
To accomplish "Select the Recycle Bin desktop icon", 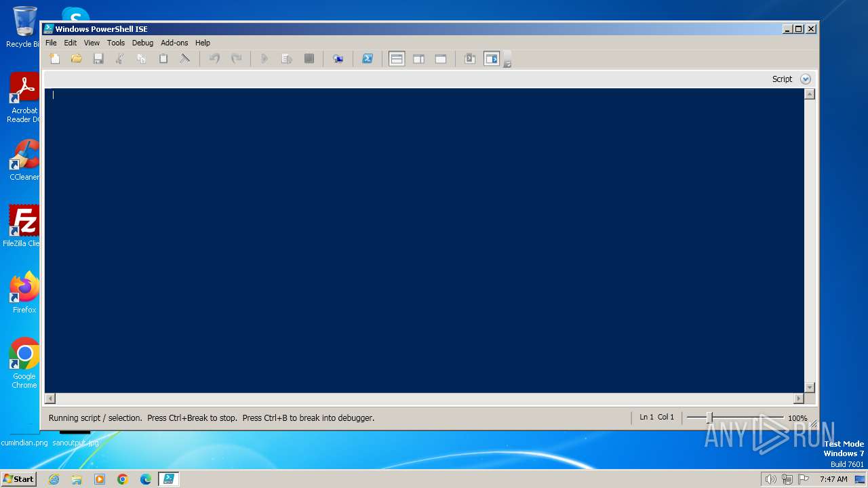I will tap(23, 27).
